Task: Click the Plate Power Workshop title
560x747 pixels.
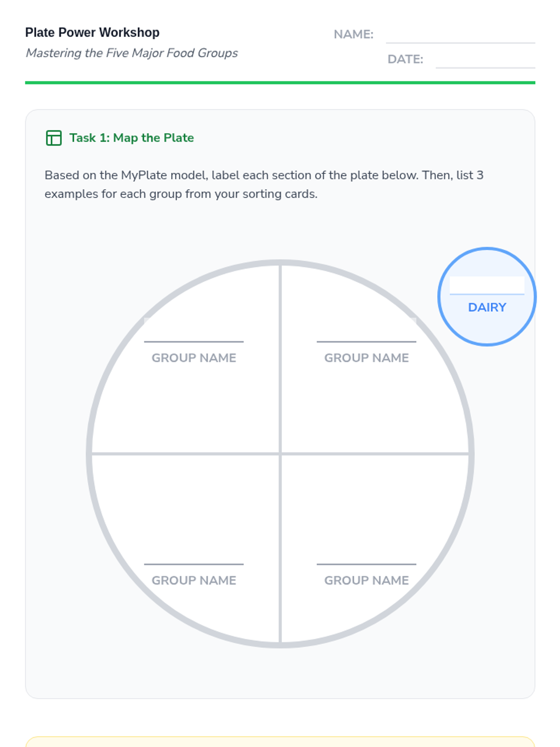Action: click(x=92, y=33)
